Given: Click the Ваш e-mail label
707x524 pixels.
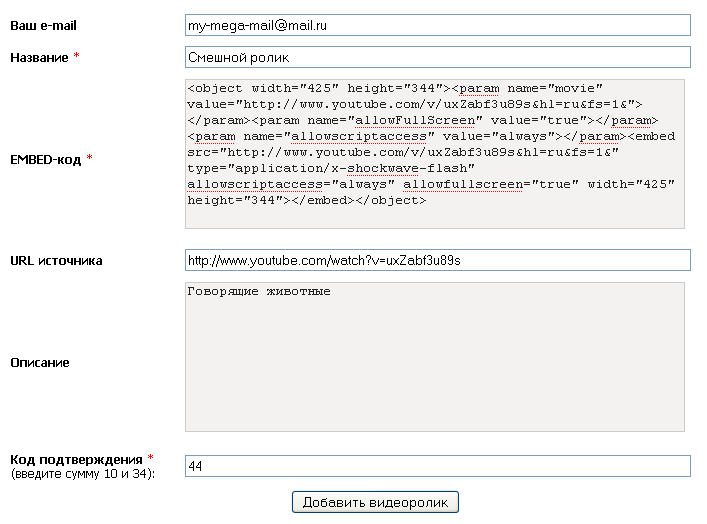Looking at the screenshot, I should (x=43, y=25).
